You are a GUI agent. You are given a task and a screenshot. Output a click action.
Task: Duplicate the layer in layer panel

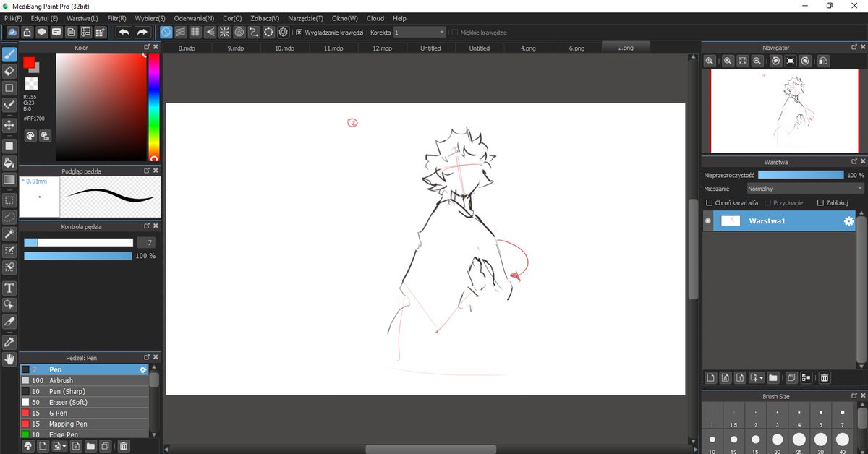click(x=791, y=377)
